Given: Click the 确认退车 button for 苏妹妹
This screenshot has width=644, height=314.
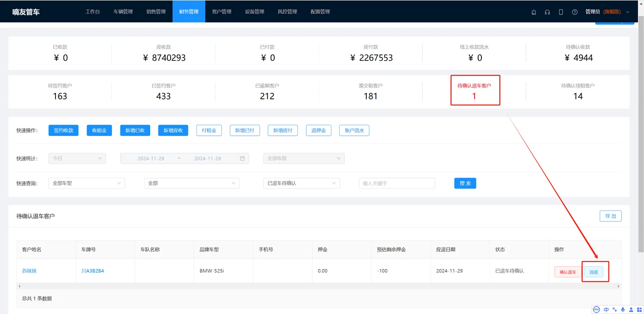Looking at the screenshot, I should click(x=568, y=272).
